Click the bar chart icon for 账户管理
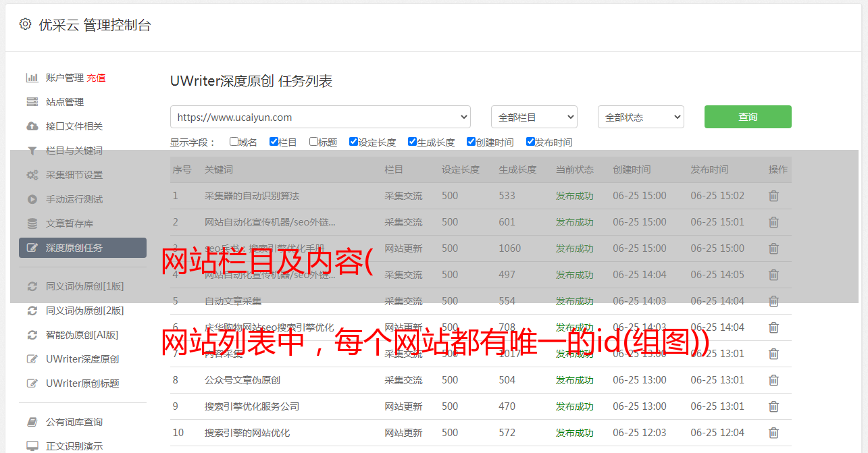The height and width of the screenshot is (453, 868). 32,78
